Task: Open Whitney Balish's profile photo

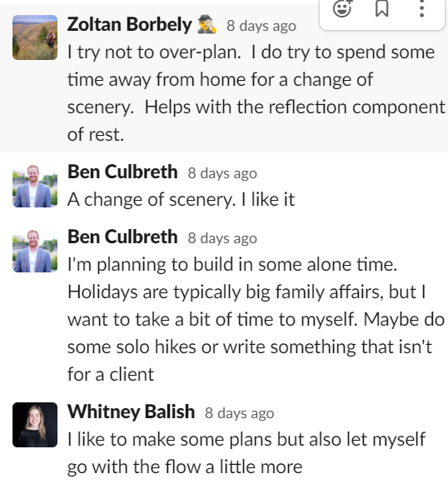Action: (x=35, y=425)
